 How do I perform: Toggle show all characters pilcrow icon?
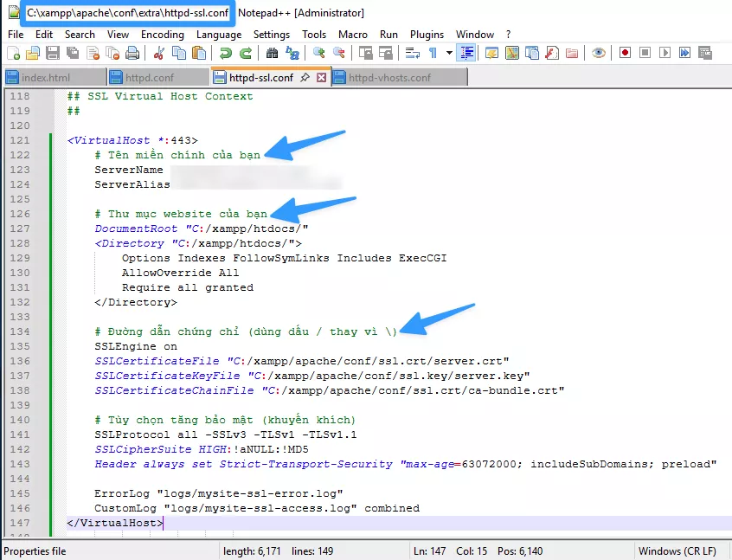(x=433, y=53)
